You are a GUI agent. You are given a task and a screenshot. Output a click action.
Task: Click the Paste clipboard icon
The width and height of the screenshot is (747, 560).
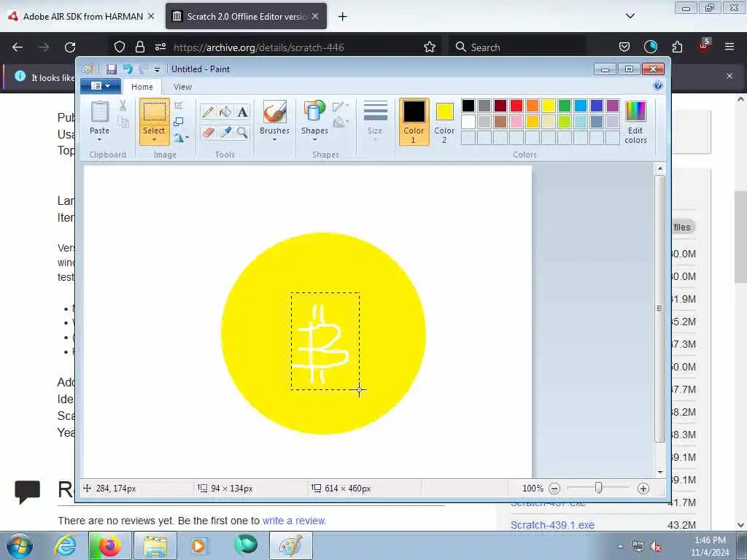pyautogui.click(x=99, y=112)
